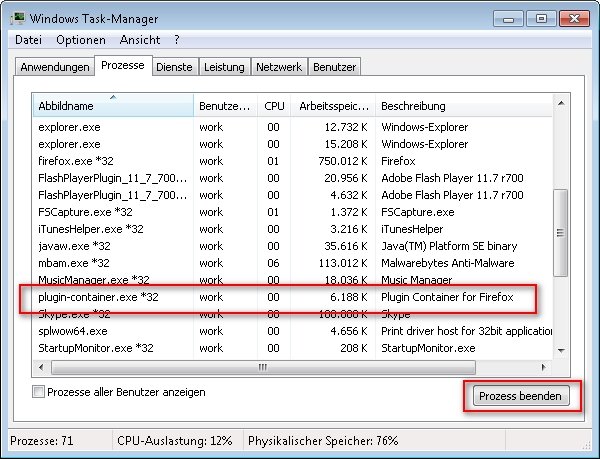Click the Malwarebytes Anti-Malware description
The image size is (600, 459).
tap(448, 263)
